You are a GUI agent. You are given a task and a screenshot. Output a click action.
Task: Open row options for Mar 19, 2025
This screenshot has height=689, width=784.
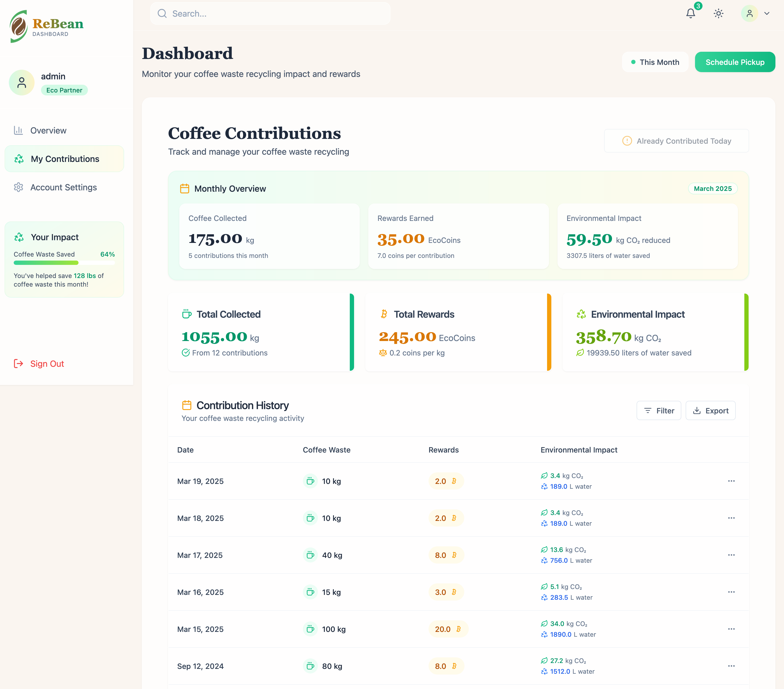[731, 481]
